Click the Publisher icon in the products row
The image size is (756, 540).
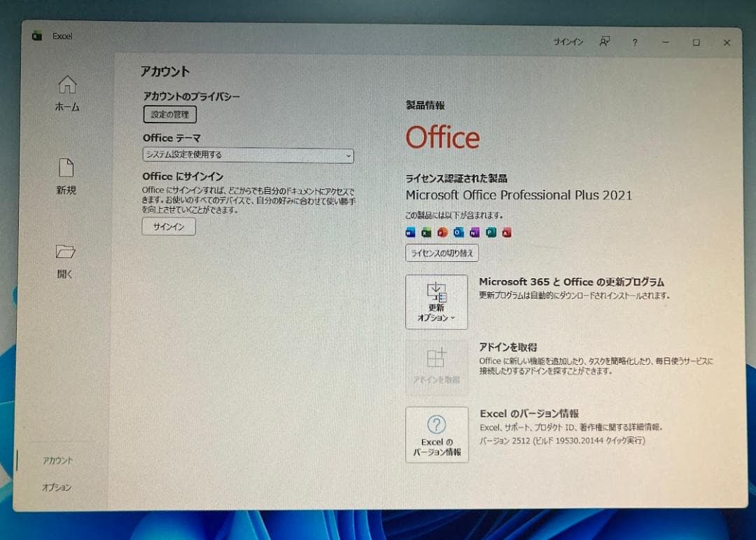[491, 232]
